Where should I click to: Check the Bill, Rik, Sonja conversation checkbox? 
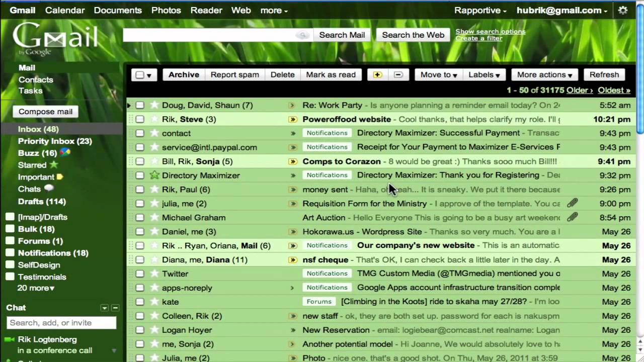click(x=140, y=161)
